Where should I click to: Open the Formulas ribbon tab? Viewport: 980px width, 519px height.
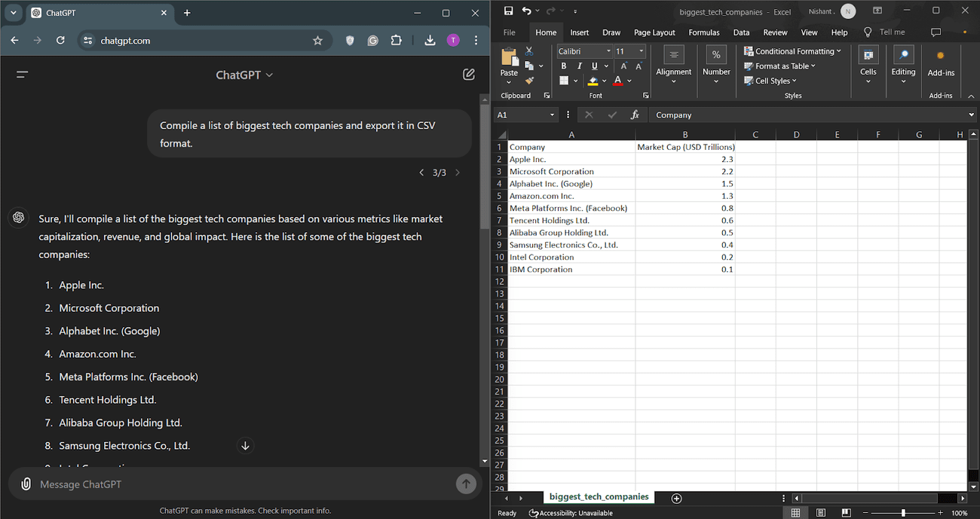(704, 32)
